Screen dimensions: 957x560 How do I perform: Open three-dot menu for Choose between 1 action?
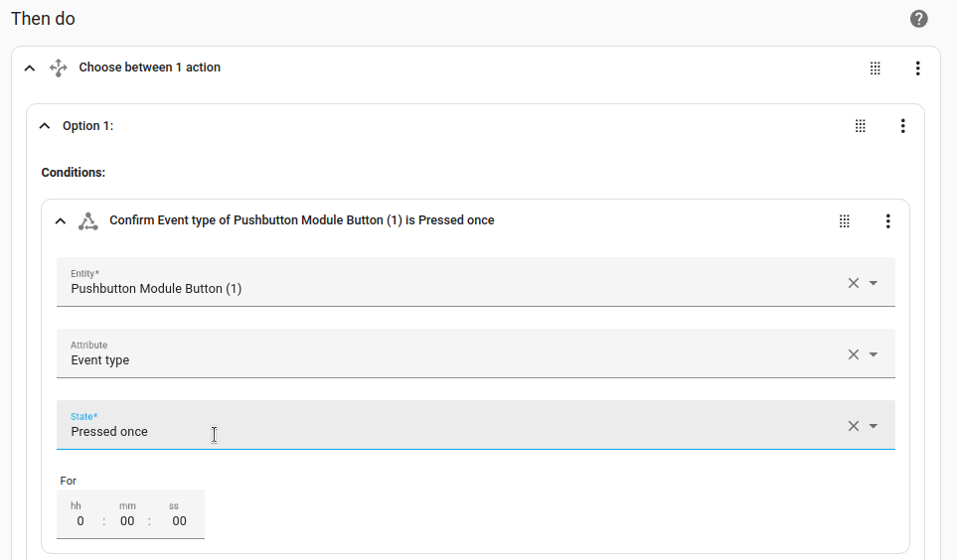coord(918,69)
